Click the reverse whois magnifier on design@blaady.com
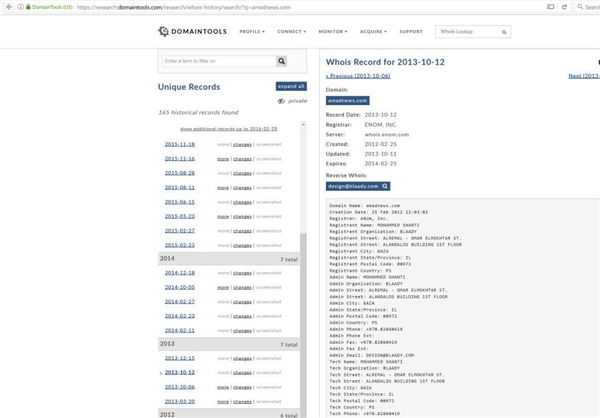 pos(385,186)
